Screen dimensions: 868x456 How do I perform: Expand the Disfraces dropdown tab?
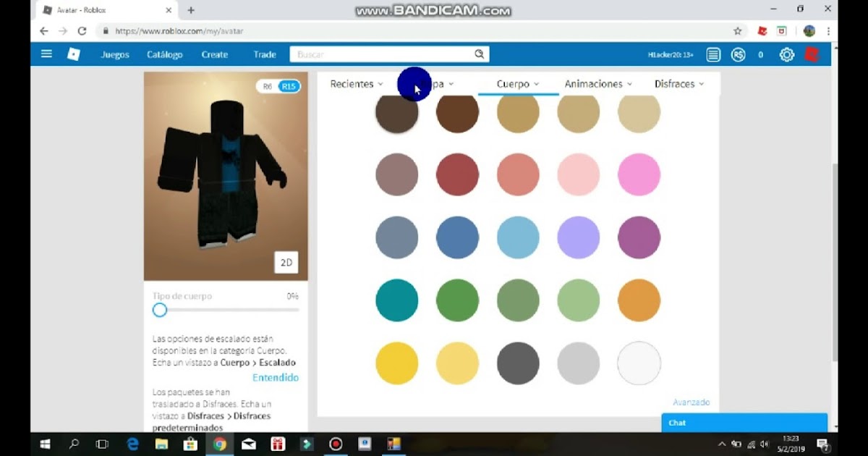[679, 84]
